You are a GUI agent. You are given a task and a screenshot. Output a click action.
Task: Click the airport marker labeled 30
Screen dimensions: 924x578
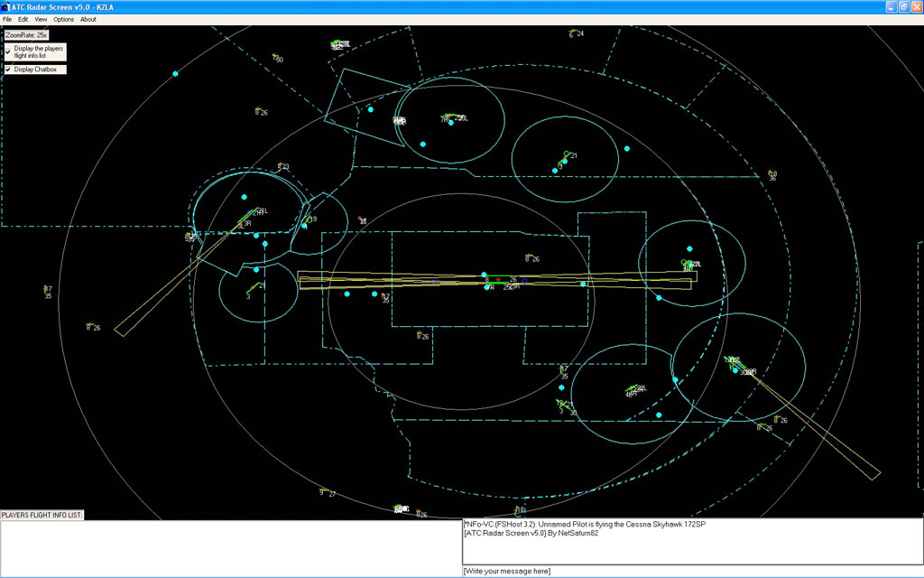277,59
